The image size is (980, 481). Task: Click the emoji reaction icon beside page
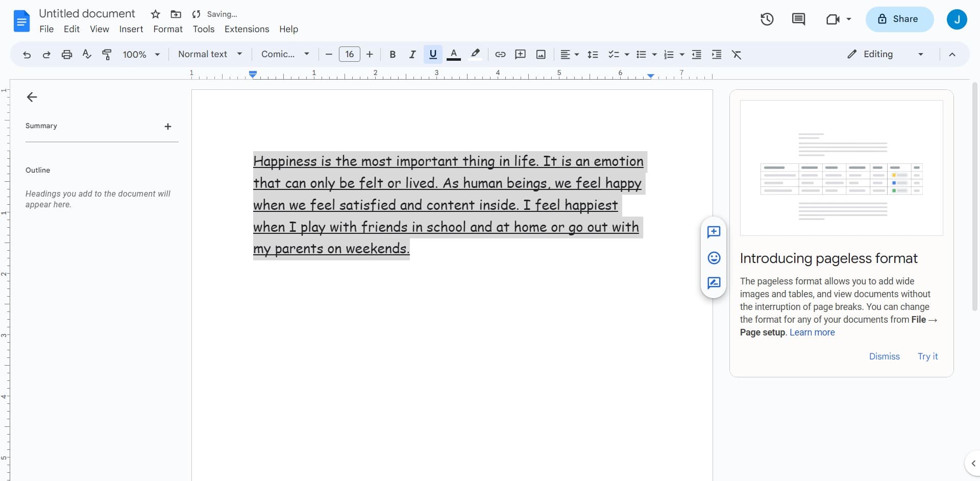pos(714,258)
